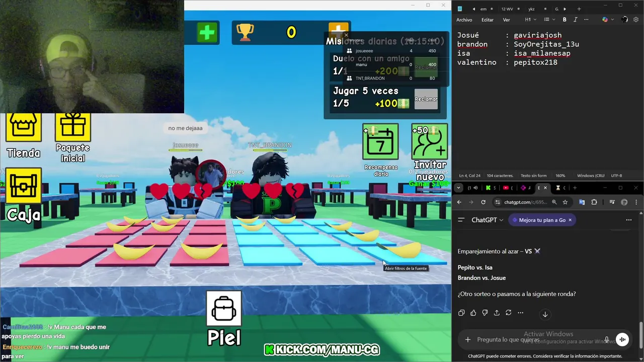Close the Misiones diarias panel
This screenshot has height=362, width=644.
coord(346,35)
